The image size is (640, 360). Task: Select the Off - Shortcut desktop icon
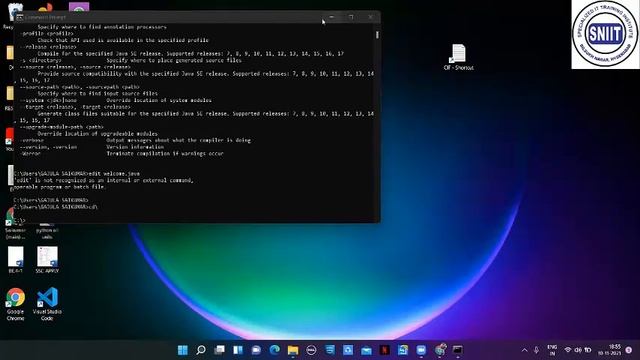point(458,57)
